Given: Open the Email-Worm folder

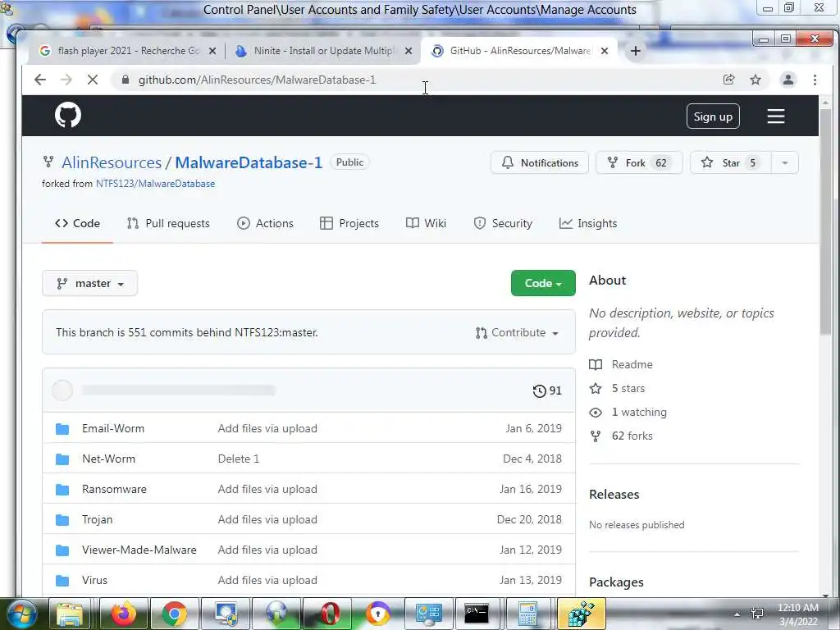Looking at the screenshot, I should coord(113,428).
